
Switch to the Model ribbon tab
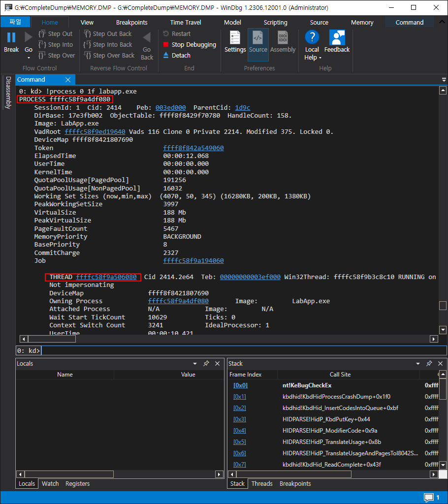pos(232,23)
